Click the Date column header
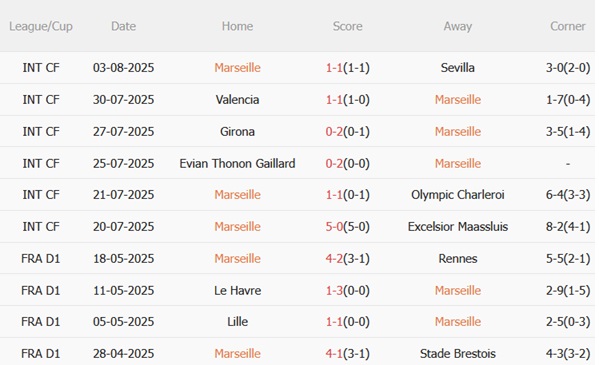Screen dimensions: 599x365 coord(123,26)
